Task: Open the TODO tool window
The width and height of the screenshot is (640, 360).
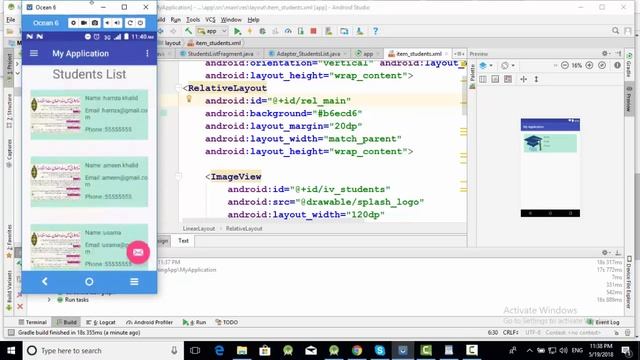Action: coord(227,322)
